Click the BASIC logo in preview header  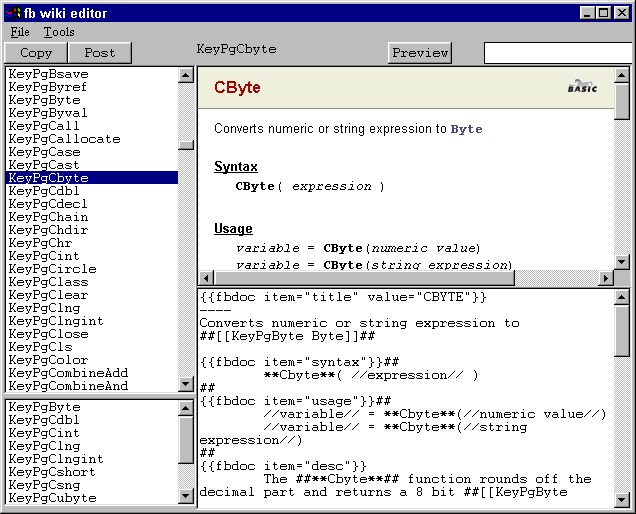click(582, 86)
